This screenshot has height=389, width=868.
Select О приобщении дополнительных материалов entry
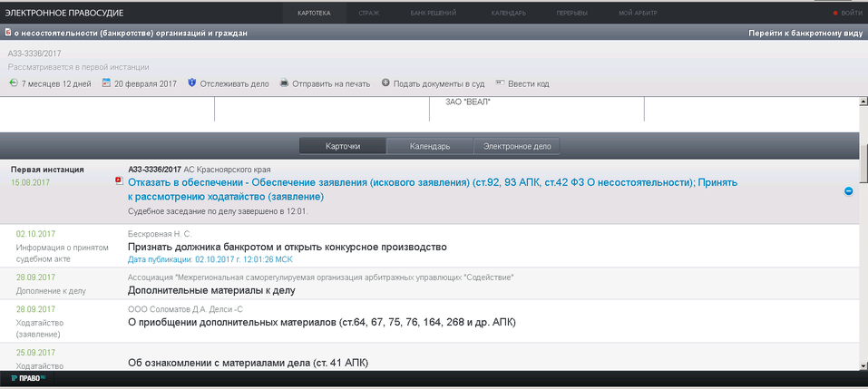coord(322,322)
